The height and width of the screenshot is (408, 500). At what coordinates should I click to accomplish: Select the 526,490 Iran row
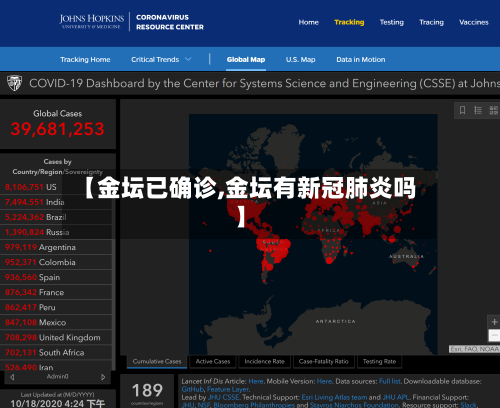click(x=56, y=366)
